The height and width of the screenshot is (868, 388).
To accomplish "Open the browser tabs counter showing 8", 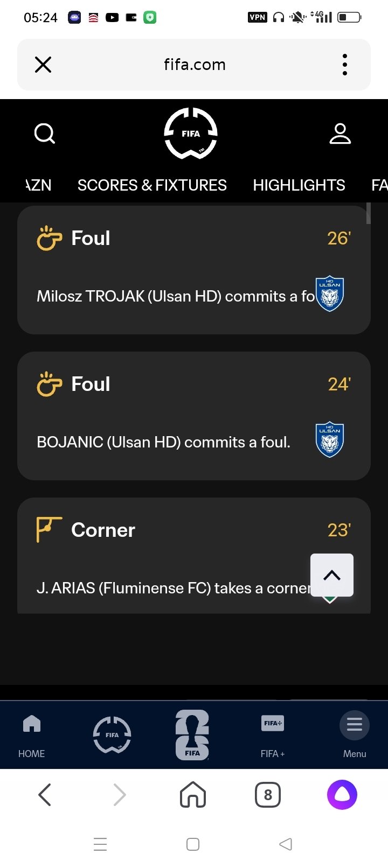I will 268,795.
